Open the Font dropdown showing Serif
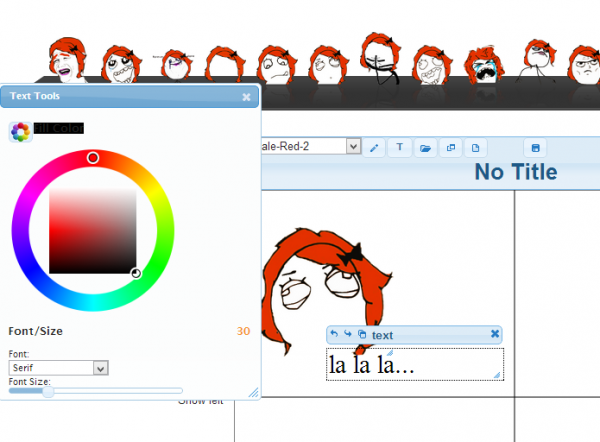Screen dimensions: 600x442 click(59, 368)
